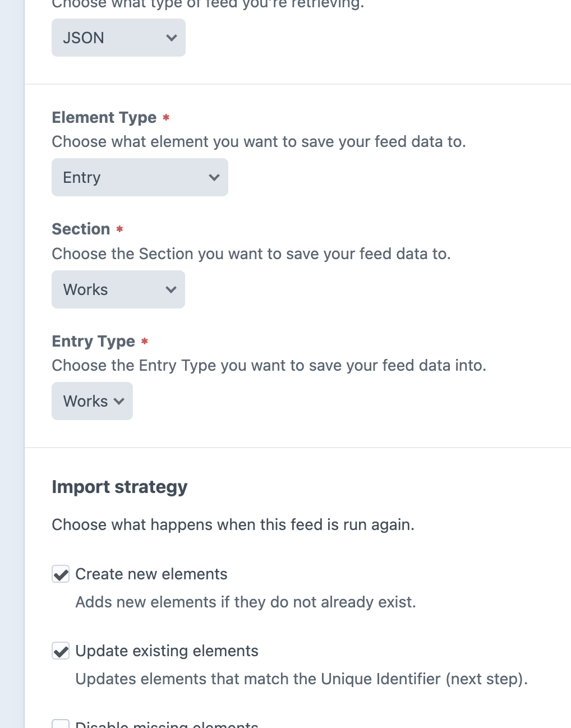Uncheck the Update existing elements checkbox
This screenshot has width=571, height=728.
click(x=61, y=651)
